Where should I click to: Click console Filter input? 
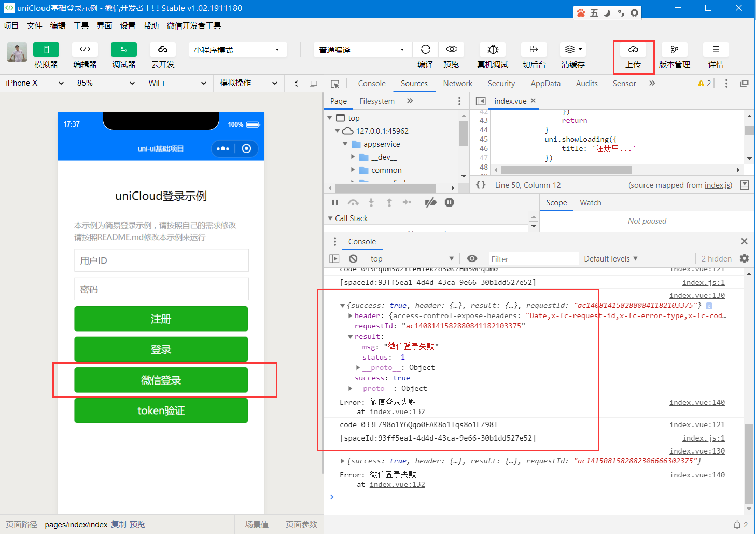[x=533, y=259]
